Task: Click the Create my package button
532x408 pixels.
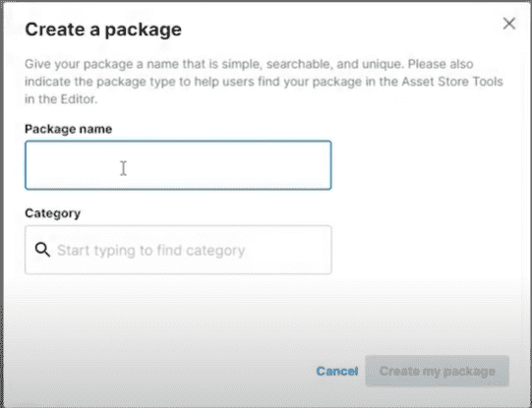Action: pos(437,371)
